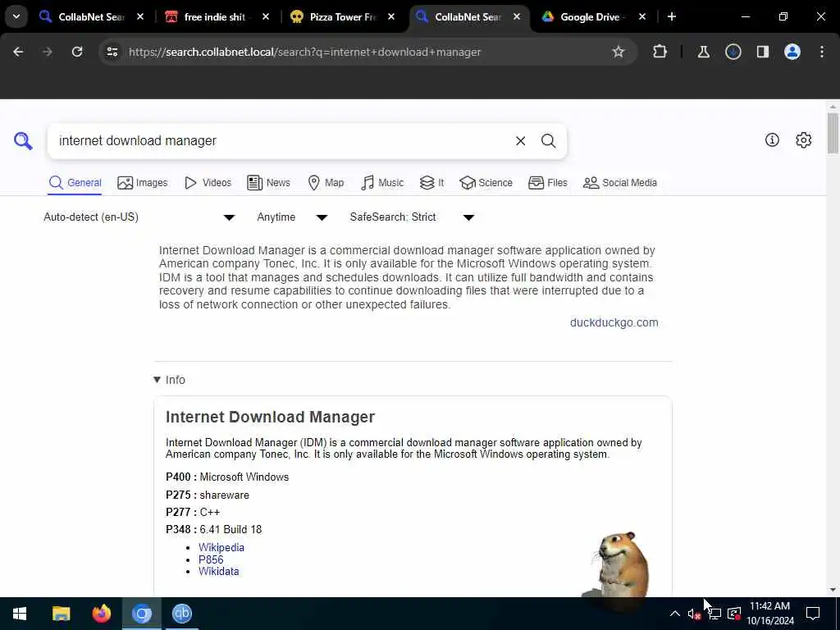Select the Files search category
Screen dimensions: 840x630
click(x=547, y=183)
